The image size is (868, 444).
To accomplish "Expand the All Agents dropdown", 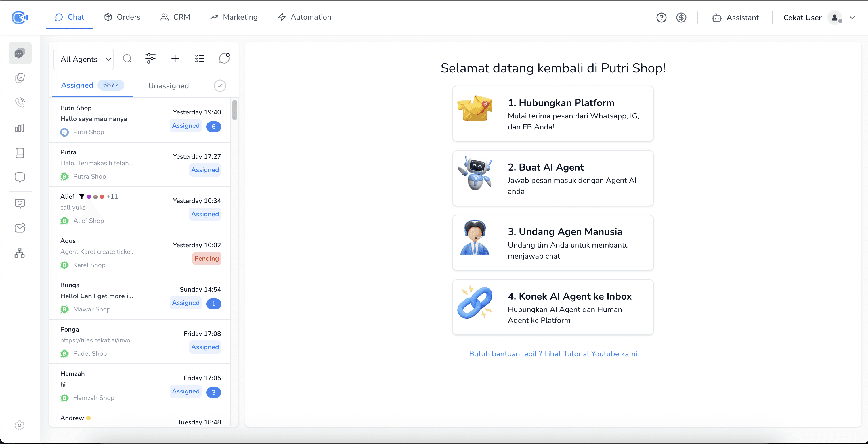I will 84,59.
